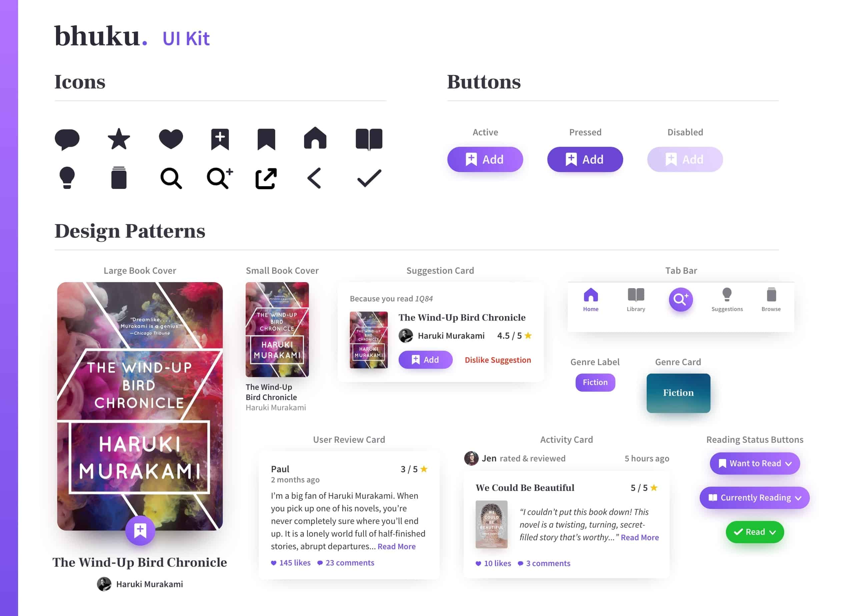Image resolution: width=867 pixels, height=616 pixels.
Task: Click the magnifier search icon without plus
Action: 171,178
